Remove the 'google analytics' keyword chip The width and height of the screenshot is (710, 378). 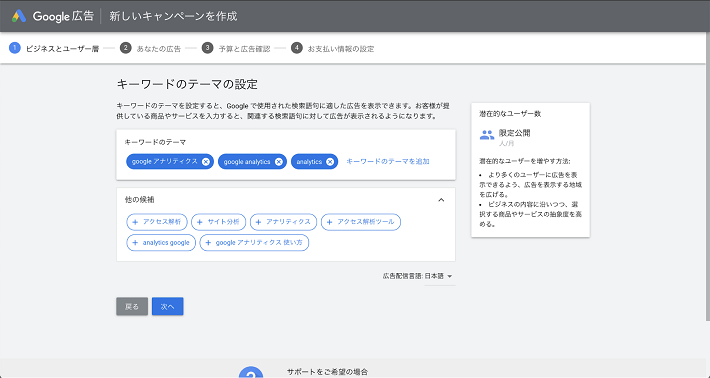click(278, 162)
